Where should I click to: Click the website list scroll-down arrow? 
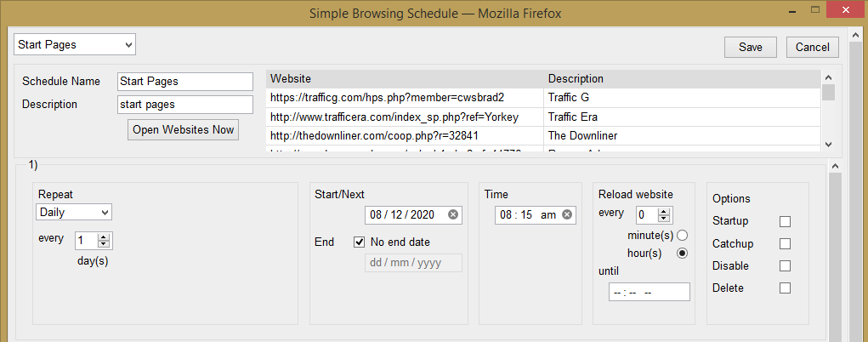(828, 144)
